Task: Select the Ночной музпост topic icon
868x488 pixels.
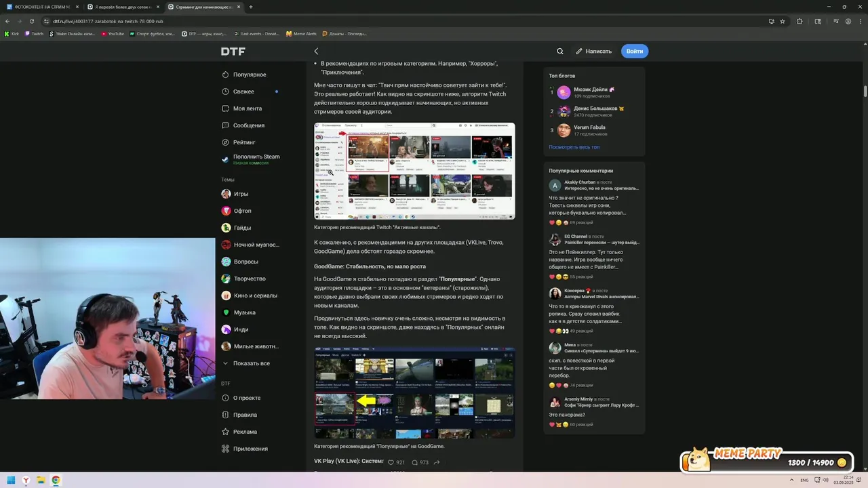Action: [226, 245]
